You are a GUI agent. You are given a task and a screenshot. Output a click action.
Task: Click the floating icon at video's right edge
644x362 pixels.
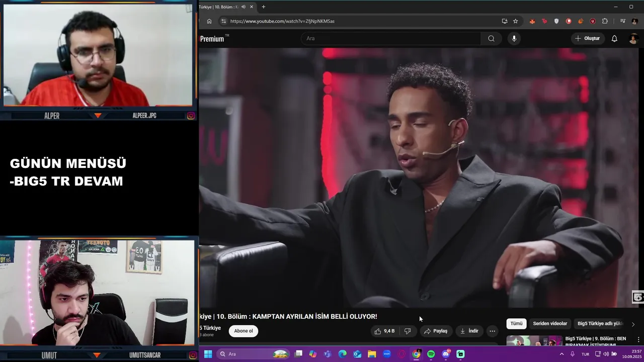[x=637, y=297]
